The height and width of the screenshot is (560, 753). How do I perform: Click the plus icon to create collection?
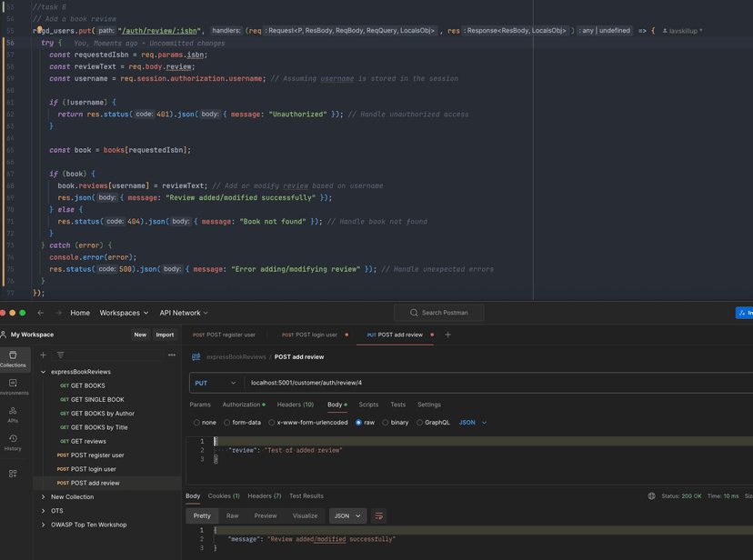43,355
